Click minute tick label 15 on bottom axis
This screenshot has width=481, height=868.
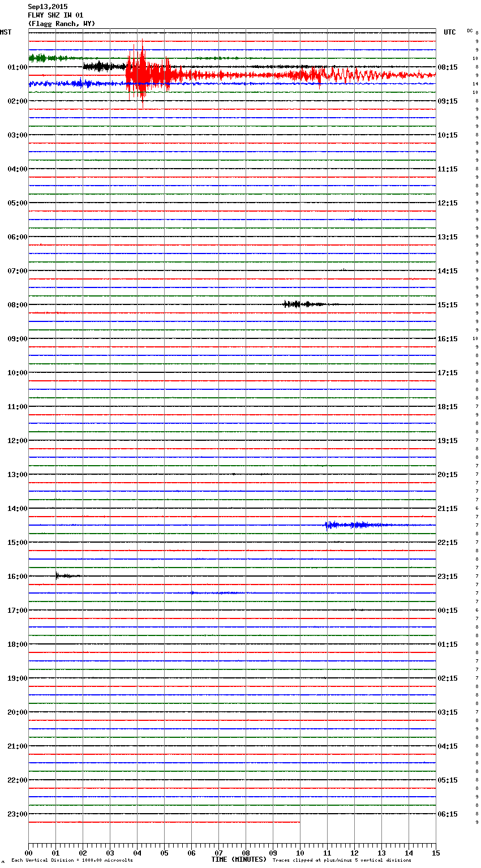436,853
